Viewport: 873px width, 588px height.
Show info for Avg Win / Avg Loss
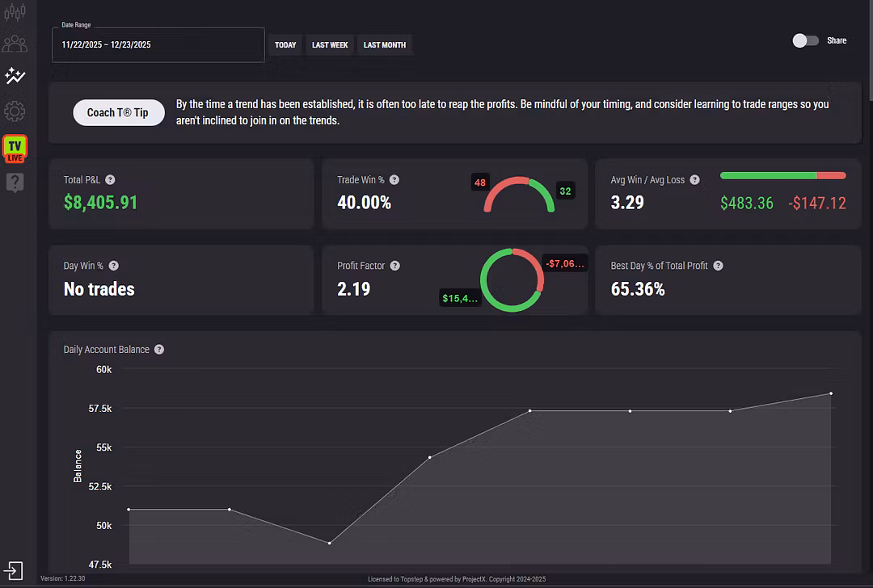695,180
